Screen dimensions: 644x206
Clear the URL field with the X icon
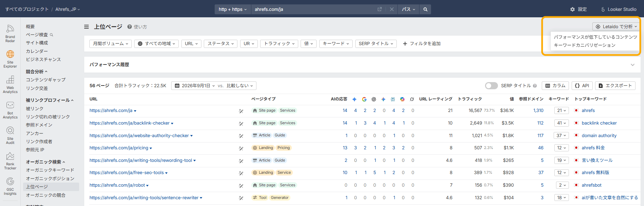[x=392, y=9]
